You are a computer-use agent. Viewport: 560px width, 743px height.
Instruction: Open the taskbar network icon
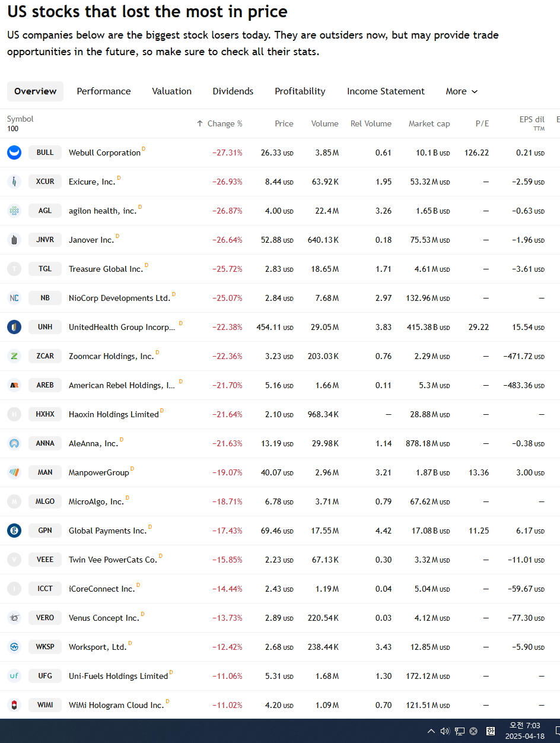[x=460, y=731]
